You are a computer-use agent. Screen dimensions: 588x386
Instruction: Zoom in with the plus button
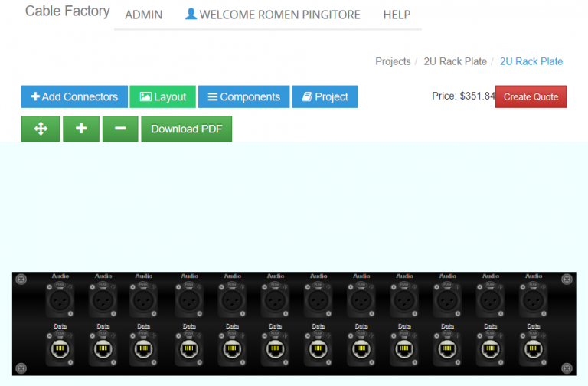coord(81,129)
